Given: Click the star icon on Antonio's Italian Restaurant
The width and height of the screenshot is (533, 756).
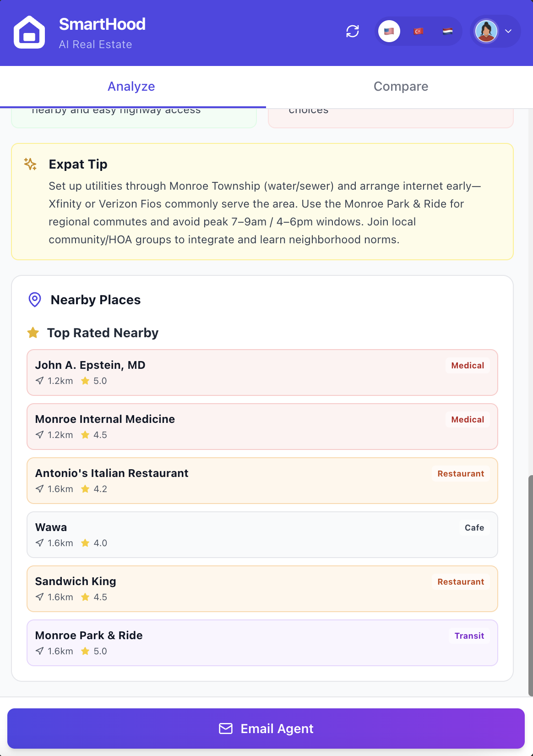Looking at the screenshot, I should (x=85, y=489).
